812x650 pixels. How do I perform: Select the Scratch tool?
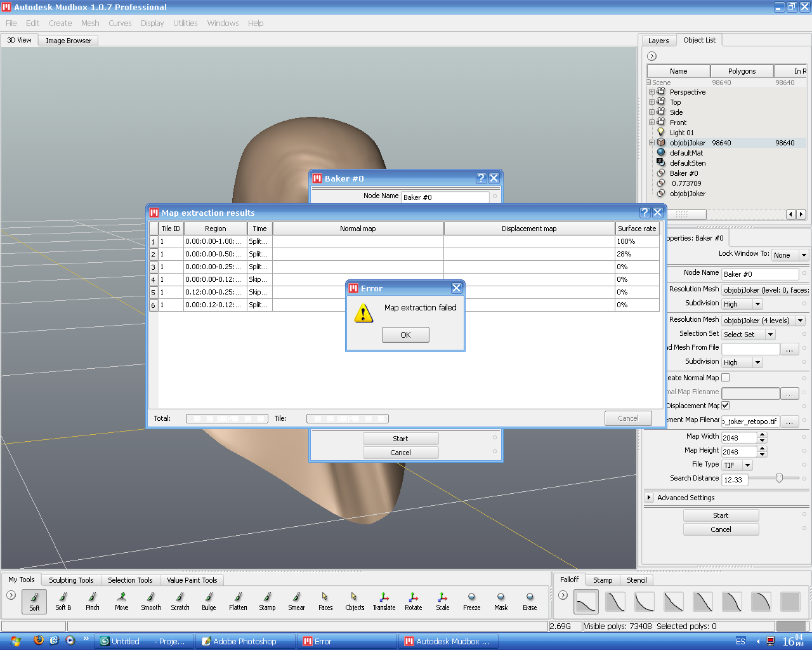pos(180,600)
